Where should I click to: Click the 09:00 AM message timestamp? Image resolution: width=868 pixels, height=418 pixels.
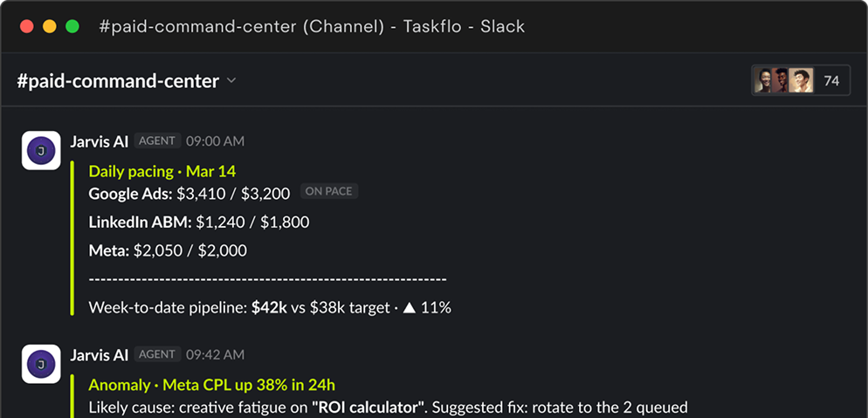(215, 141)
